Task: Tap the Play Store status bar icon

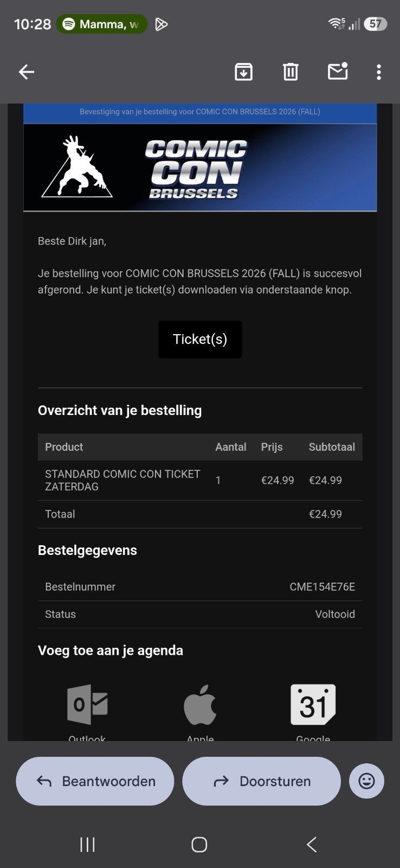Action: point(161,24)
